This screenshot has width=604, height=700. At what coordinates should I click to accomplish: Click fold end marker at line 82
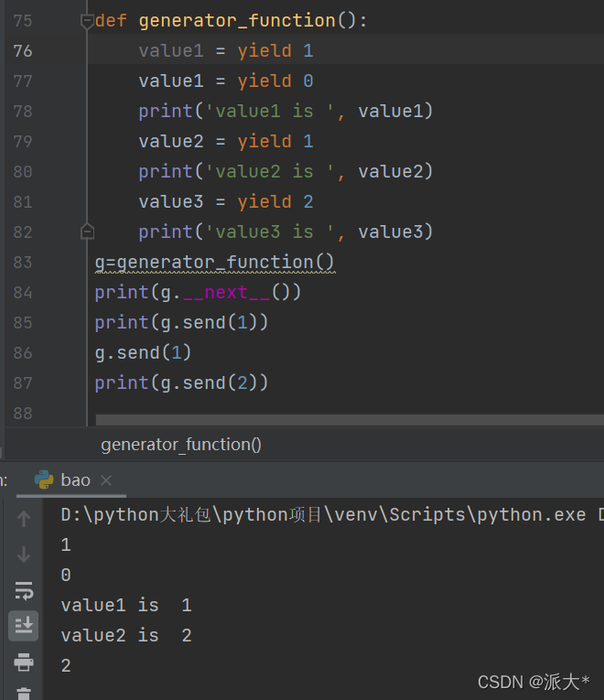point(87,232)
